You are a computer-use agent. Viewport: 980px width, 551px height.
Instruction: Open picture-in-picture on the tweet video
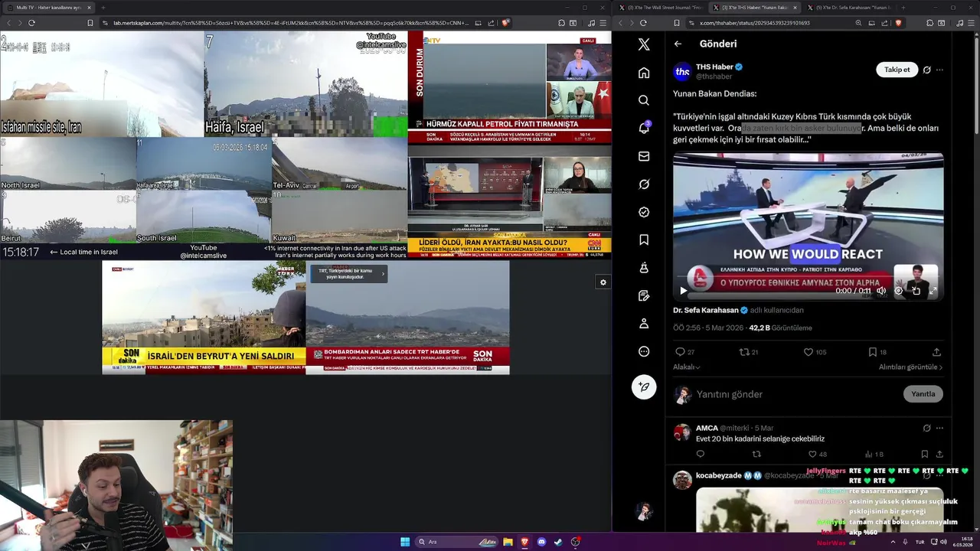[916, 291]
